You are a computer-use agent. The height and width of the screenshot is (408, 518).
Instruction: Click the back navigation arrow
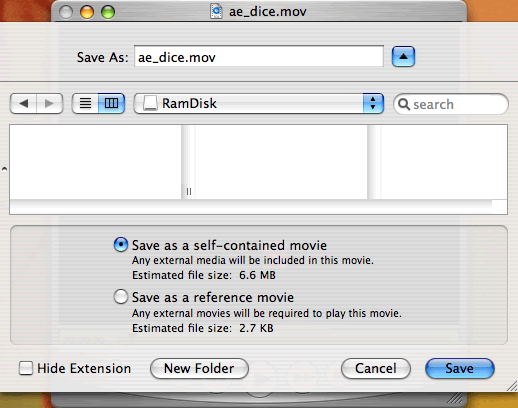[x=23, y=103]
